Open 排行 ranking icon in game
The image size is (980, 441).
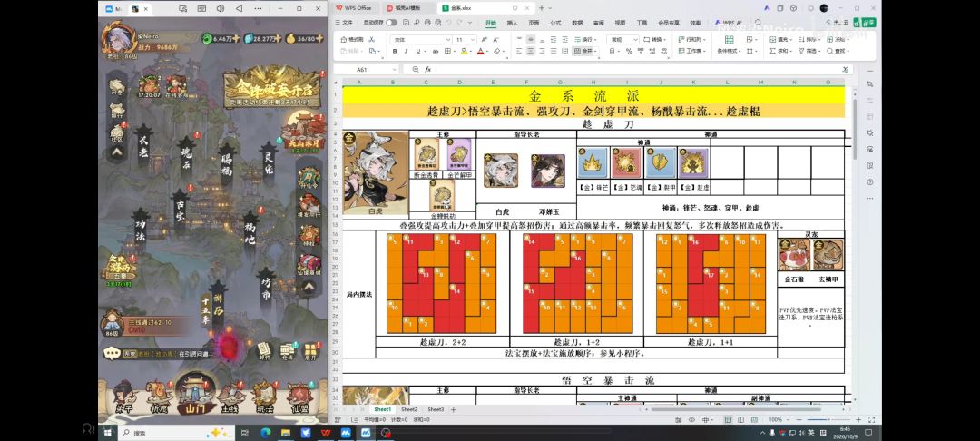coord(117,111)
